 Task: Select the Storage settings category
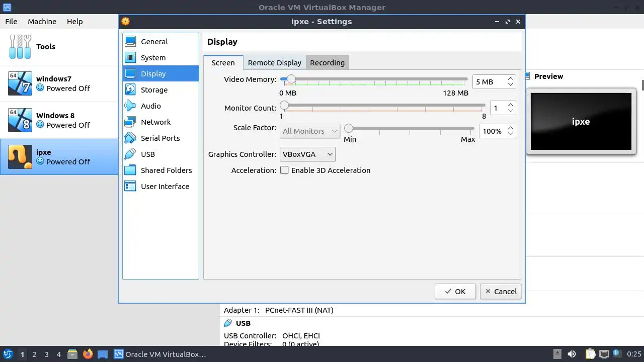point(160,90)
